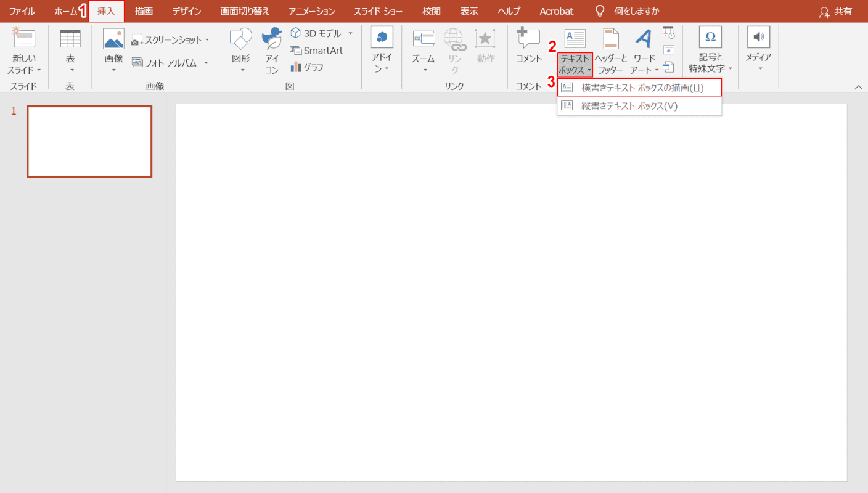The height and width of the screenshot is (493, 868).
Task: Click the Action (動作) star icon
Action: click(x=485, y=38)
